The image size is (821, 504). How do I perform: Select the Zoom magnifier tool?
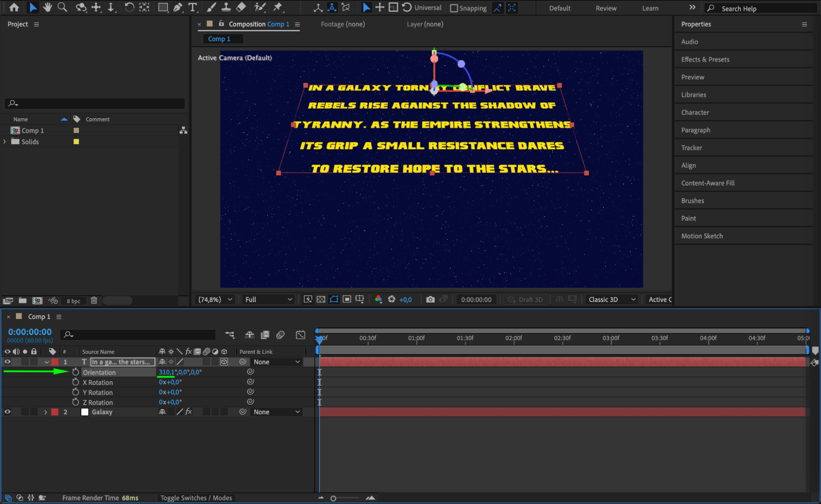pyautogui.click(x=62, y=7)
